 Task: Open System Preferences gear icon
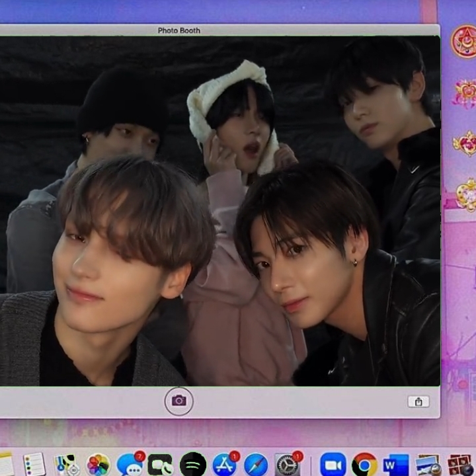click(x=288, y=464)
